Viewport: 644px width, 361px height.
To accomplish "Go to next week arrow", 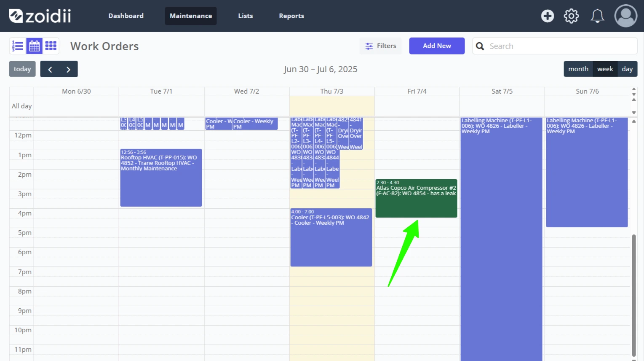I will tap(68, 69).
